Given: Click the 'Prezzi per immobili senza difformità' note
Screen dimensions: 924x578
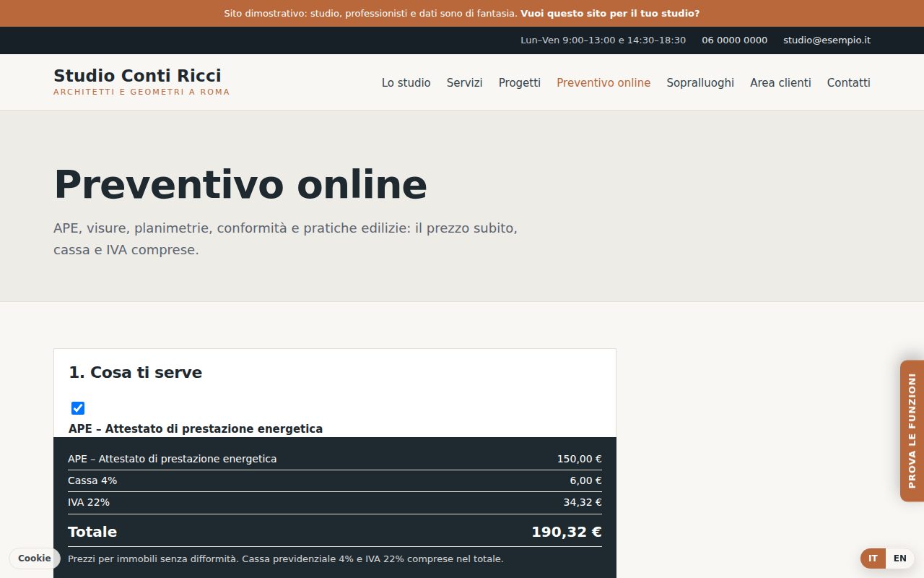Looking at the screenshot, I should coord(285,559).
